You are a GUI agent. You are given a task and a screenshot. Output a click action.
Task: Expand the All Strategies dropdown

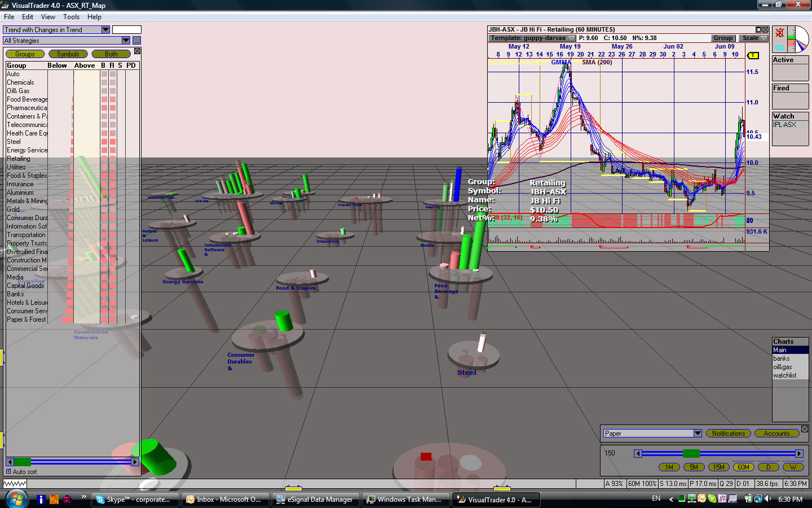click(126, 41)
